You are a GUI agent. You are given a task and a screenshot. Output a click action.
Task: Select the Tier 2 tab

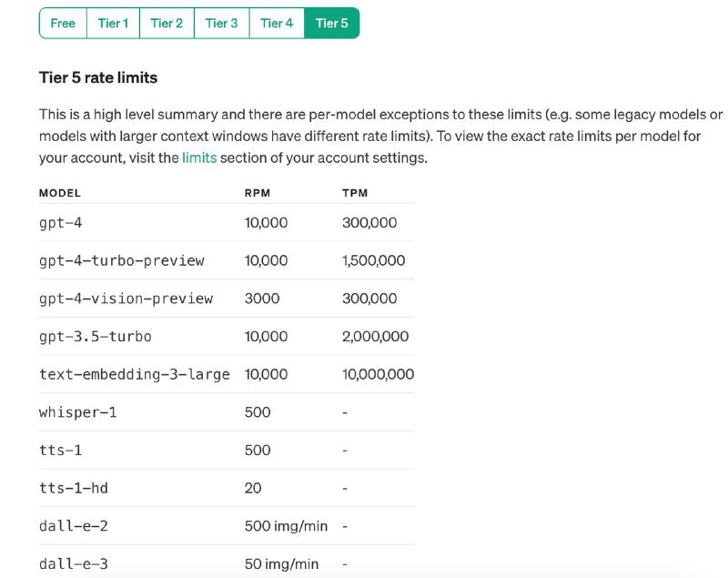pyautogui.click(x=167, y=24)
